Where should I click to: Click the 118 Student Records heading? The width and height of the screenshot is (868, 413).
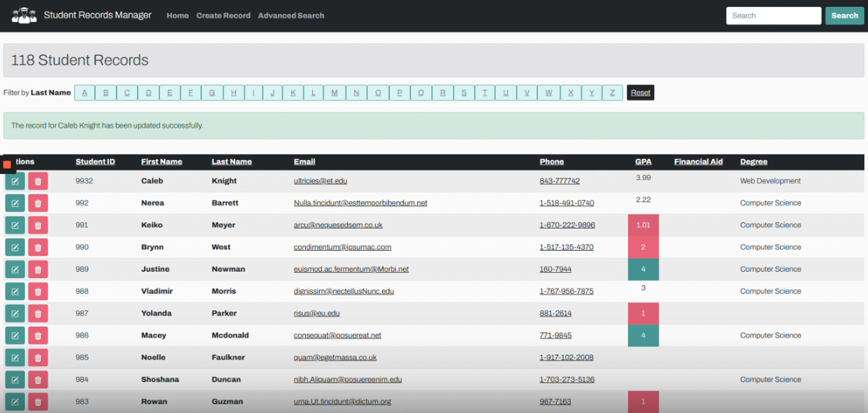pyautogui.click(x=80, y=60)
